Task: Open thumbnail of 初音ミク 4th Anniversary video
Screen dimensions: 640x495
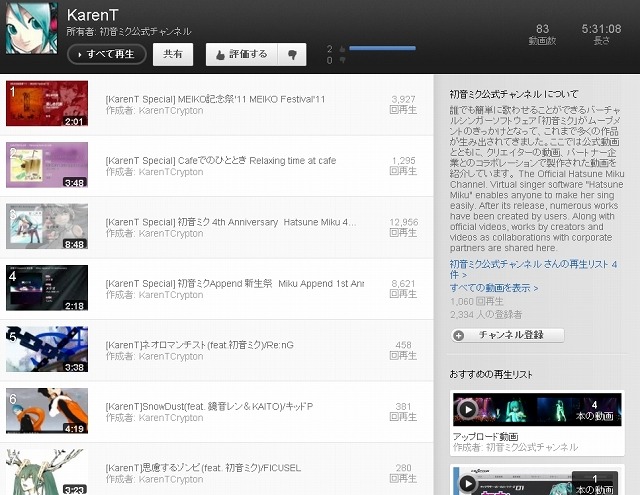Action: coord(47,226)
